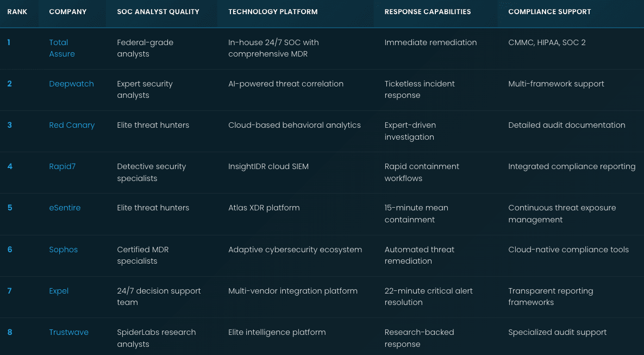Select the 'CMMC, HIPAA, SOC 2' cell
Image resolution: width=644 pixels, height=355 pixels.
(547, 42)
